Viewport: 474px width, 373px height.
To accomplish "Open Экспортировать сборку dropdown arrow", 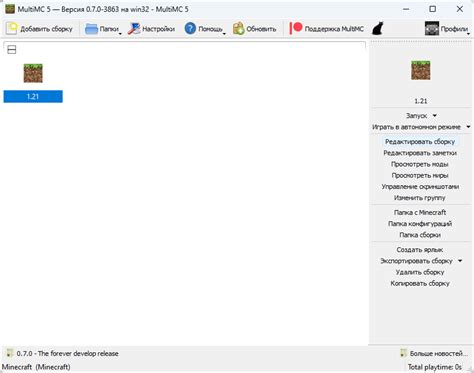I will (x=460, y=261).
